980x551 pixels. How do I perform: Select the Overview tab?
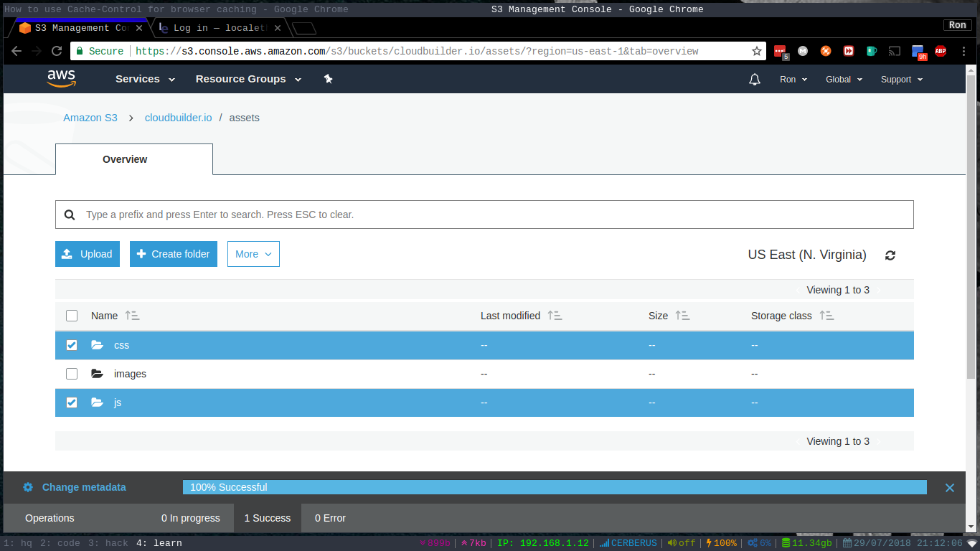tap(125, 159)
